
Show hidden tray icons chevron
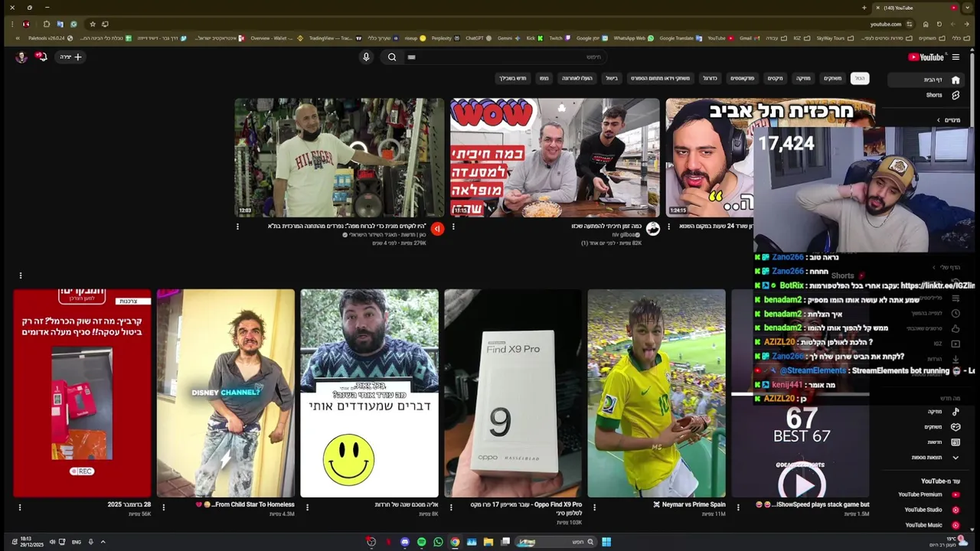(103, 542)
